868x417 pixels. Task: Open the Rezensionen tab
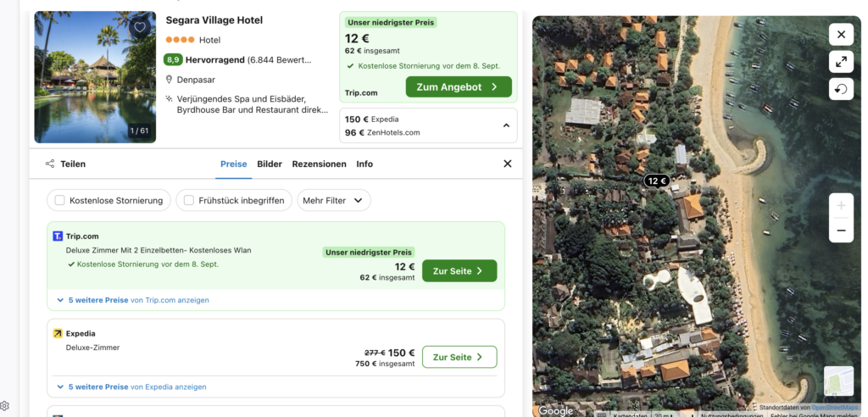click(319, 164)
